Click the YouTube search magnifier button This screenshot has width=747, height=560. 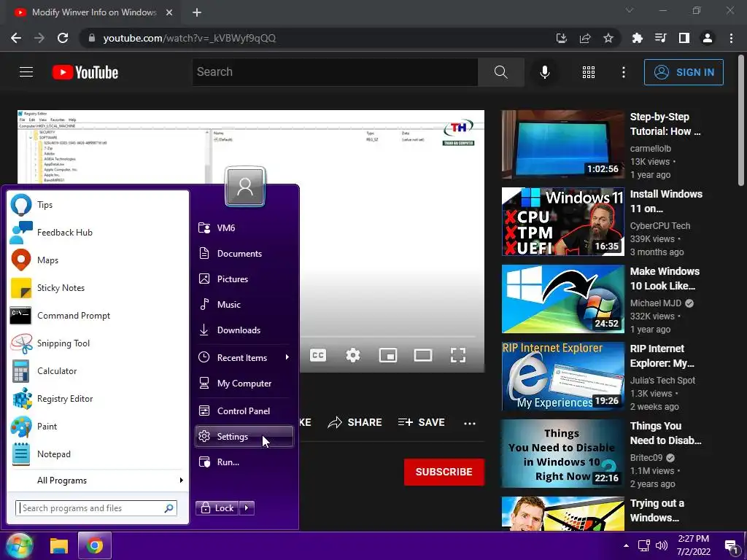coord(501,72)
